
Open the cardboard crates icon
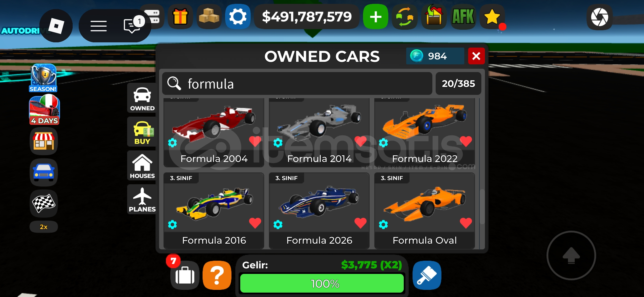coord(209,17)
